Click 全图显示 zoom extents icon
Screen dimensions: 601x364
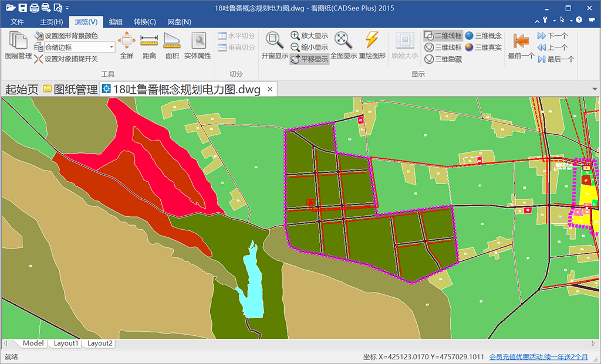[x=343, y=45]
